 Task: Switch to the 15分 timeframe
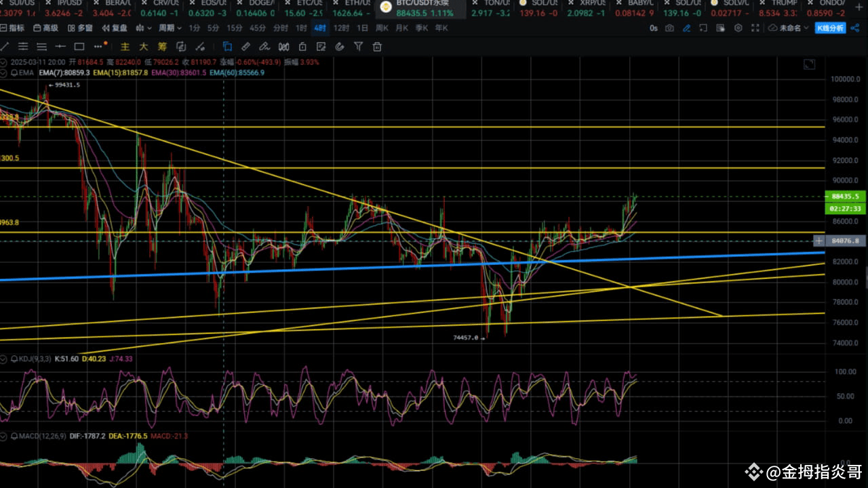pos(235,28)
